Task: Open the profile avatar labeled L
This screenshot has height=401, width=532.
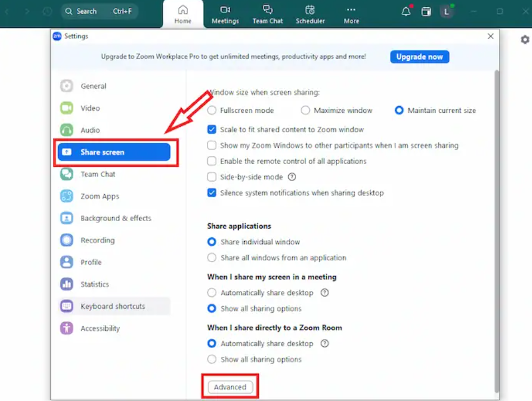Action: coord(446,12)
